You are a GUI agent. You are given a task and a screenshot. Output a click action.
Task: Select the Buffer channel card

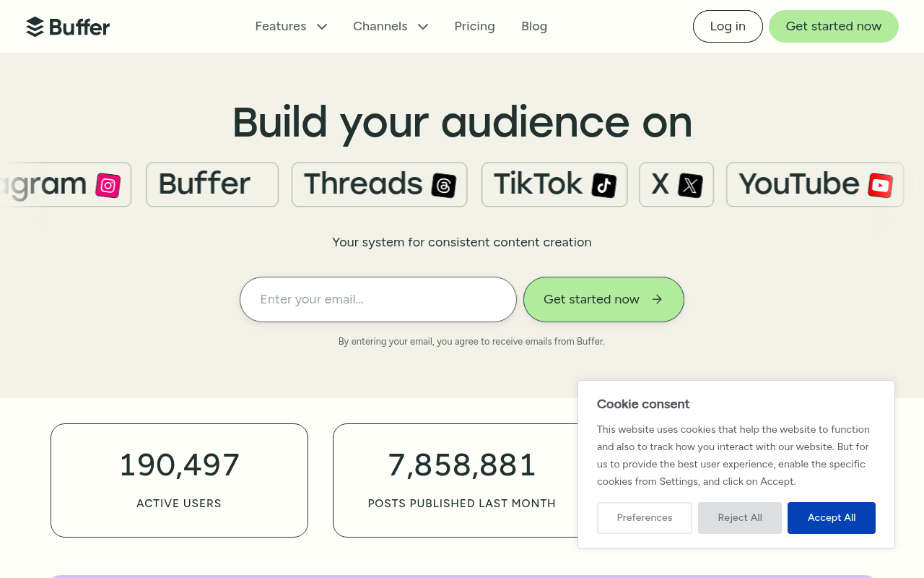click(212, 184)
